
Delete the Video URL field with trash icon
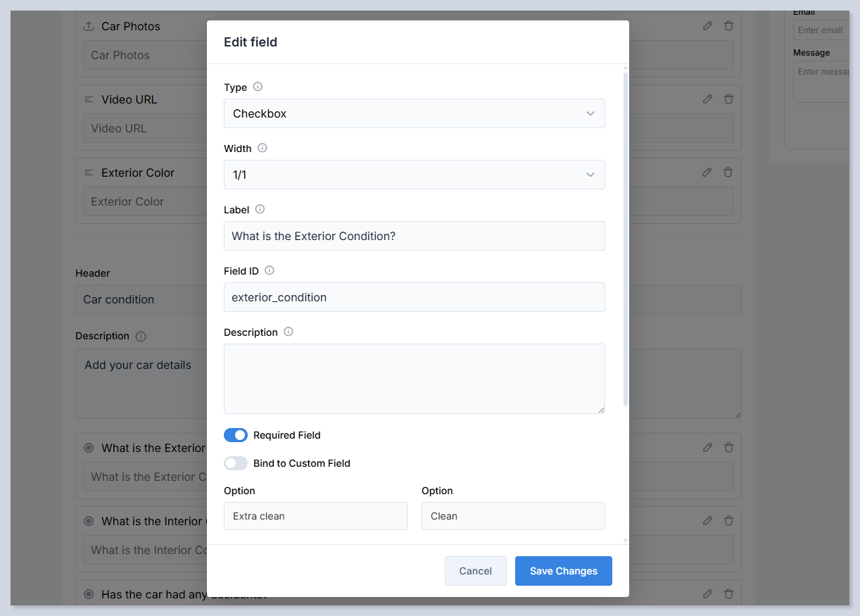pos(729,99)
